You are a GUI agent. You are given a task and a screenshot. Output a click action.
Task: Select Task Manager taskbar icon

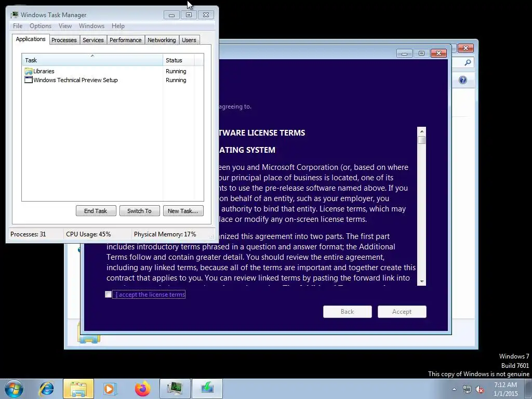[x=175, y=389]
